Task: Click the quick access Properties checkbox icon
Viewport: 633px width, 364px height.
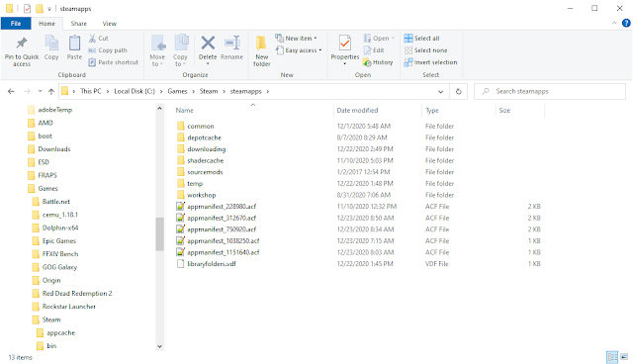Action: (x=27, y=9)
